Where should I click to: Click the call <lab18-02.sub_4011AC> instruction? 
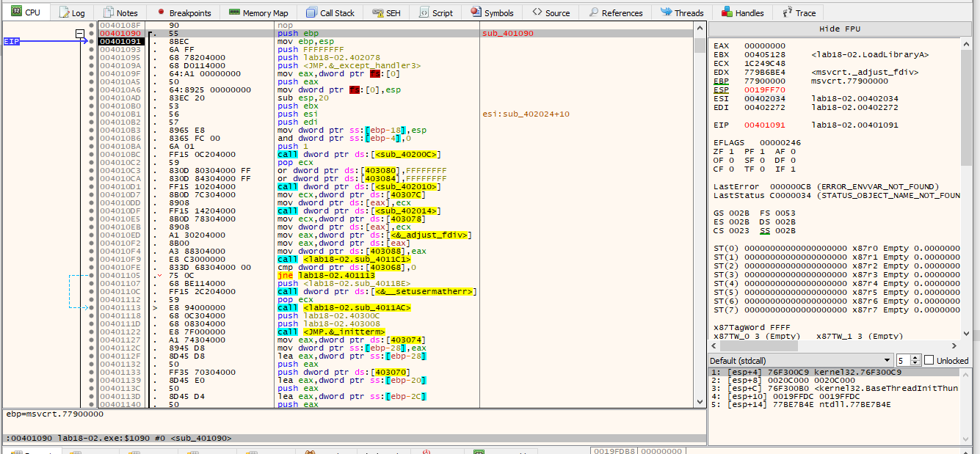(x=344, y=308)
